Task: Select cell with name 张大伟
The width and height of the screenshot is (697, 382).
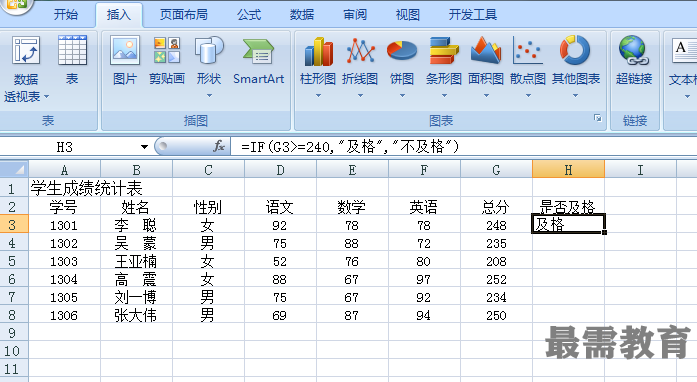Action: tap(136, 314)
